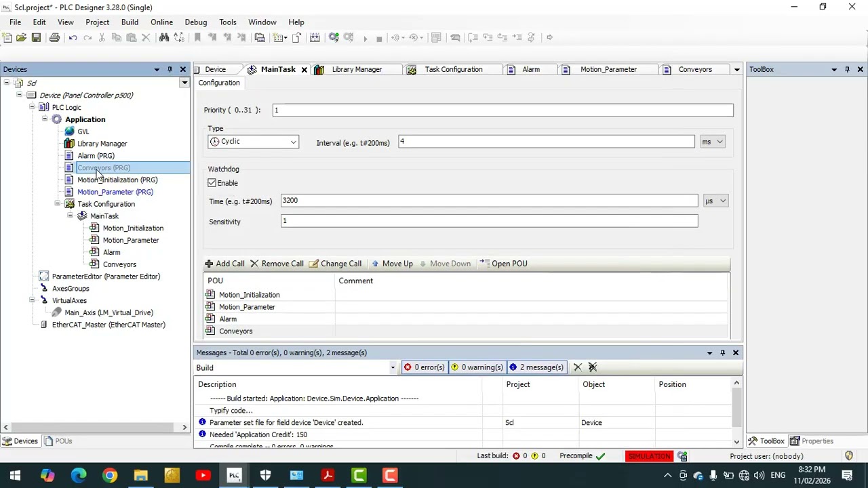Click the Undo arrow in toolbar
The image size is (868, 488).
pyautogui.click(x=73, y=37)
